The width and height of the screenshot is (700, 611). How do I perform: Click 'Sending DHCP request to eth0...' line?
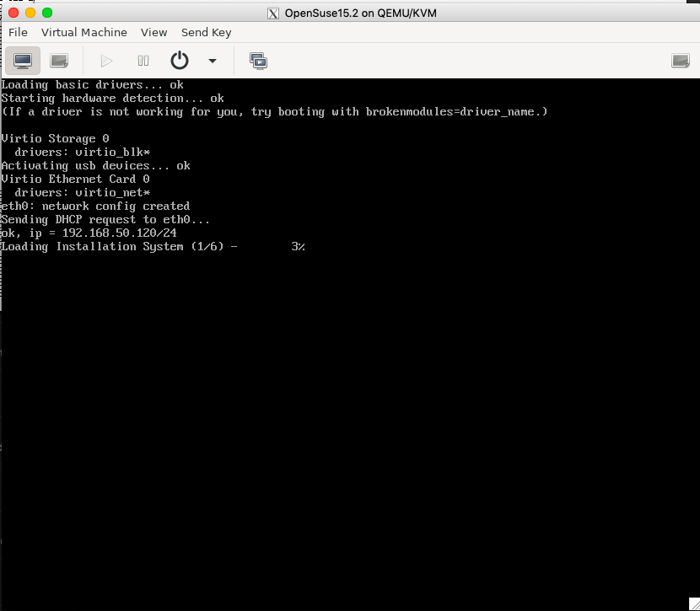[x=105, y=219]
